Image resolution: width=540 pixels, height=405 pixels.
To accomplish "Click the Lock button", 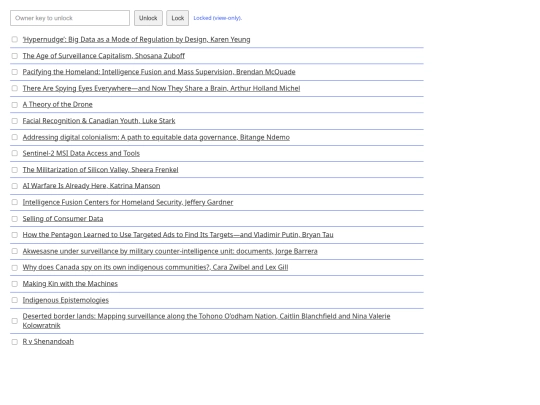I will [178, 18].
